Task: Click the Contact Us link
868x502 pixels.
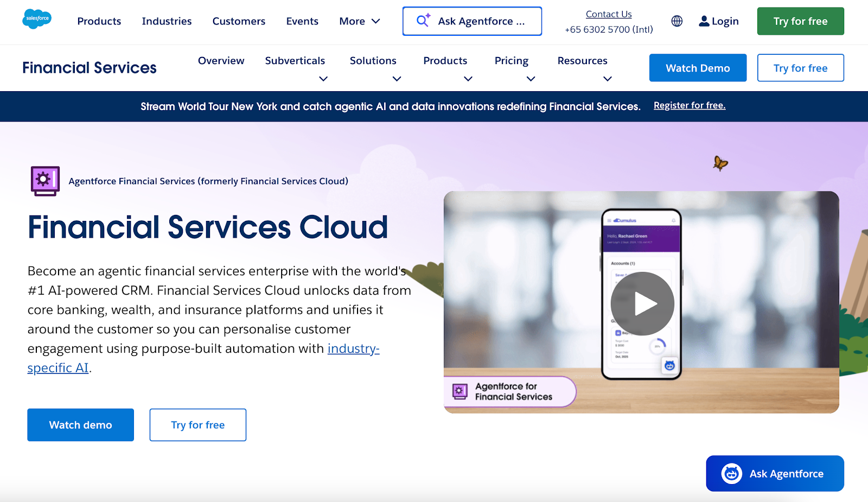Action: 608,14
